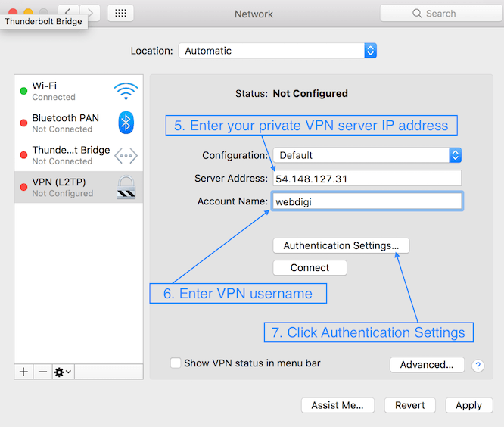Click the Account Name field
504x427 pixels.
coord(366,201)
